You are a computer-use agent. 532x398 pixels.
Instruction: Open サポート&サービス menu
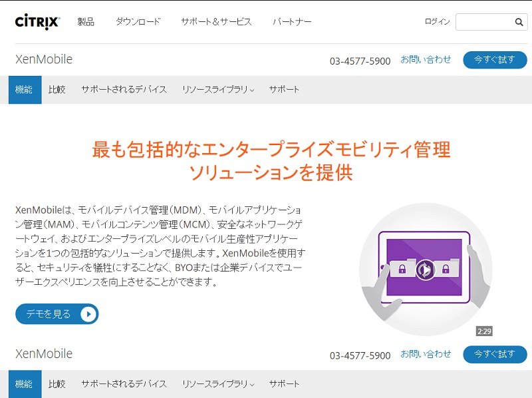point(217,22)
